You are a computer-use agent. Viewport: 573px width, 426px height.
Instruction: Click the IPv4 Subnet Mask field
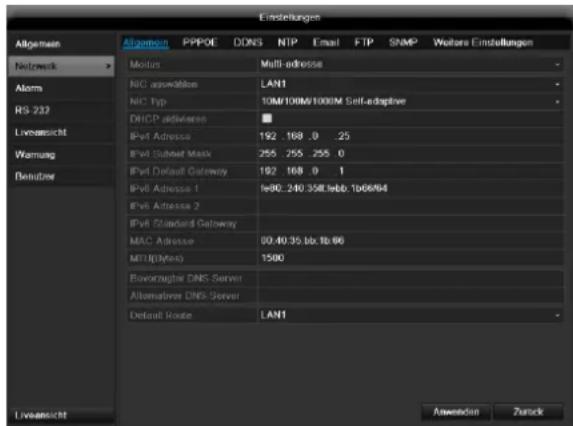click(x=410, y=153)
